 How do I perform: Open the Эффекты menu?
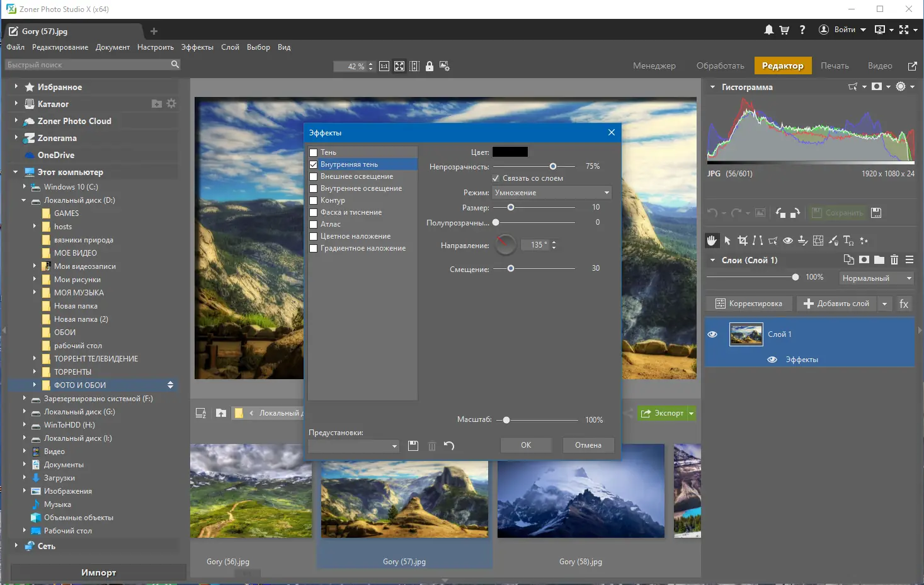coord(197,47)
